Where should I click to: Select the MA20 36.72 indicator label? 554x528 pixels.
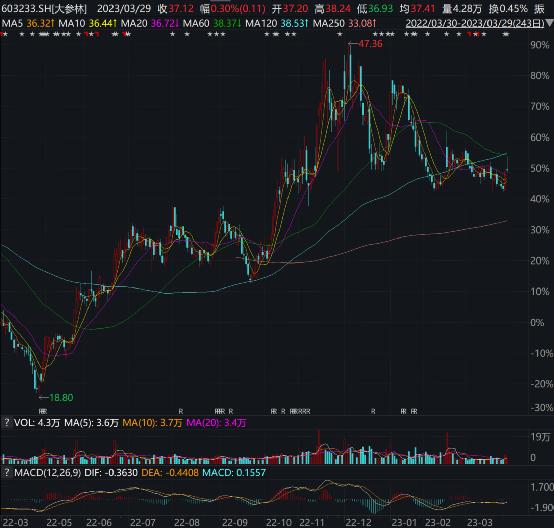[x=150, y=24]
